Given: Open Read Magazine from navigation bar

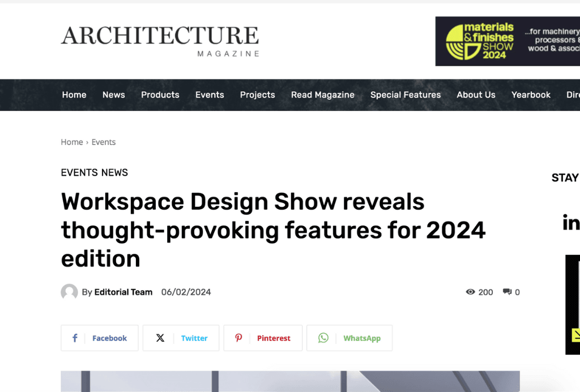Looking at the screenshot, I should point(322,95).
